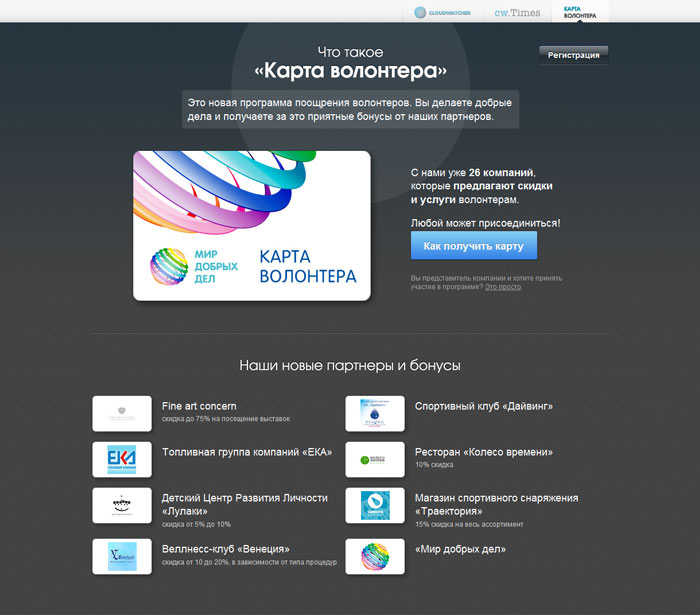
Task: Open Топливная группа компаний «ЕКА» title
Action: pyautogui.click(x=247, y=452)
